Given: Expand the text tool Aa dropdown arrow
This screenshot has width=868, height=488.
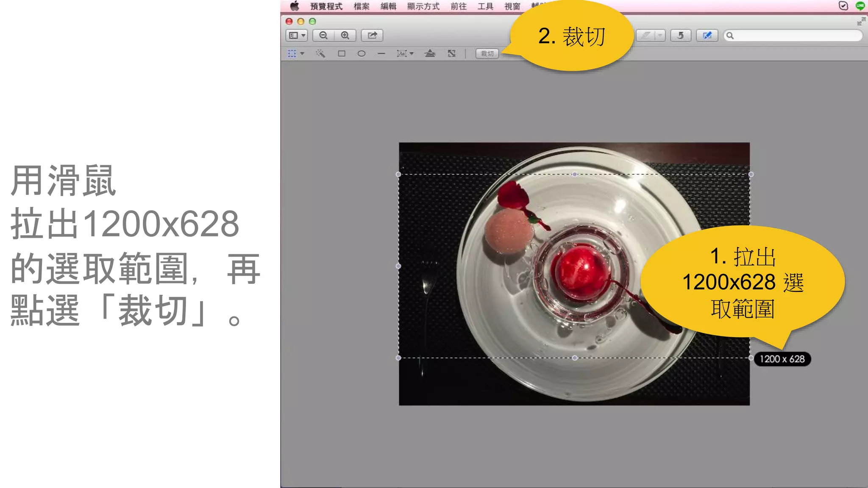Looking at the screenshot, I should pyautogui.click(x=412, y=54).
